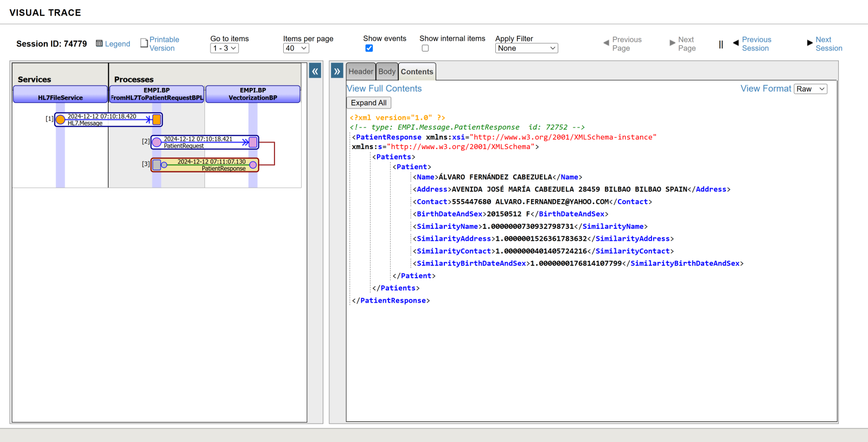Viewport: 868px width, 442px height.
Task: Open the Printable Version page icon
Action: tap(144, 43)
